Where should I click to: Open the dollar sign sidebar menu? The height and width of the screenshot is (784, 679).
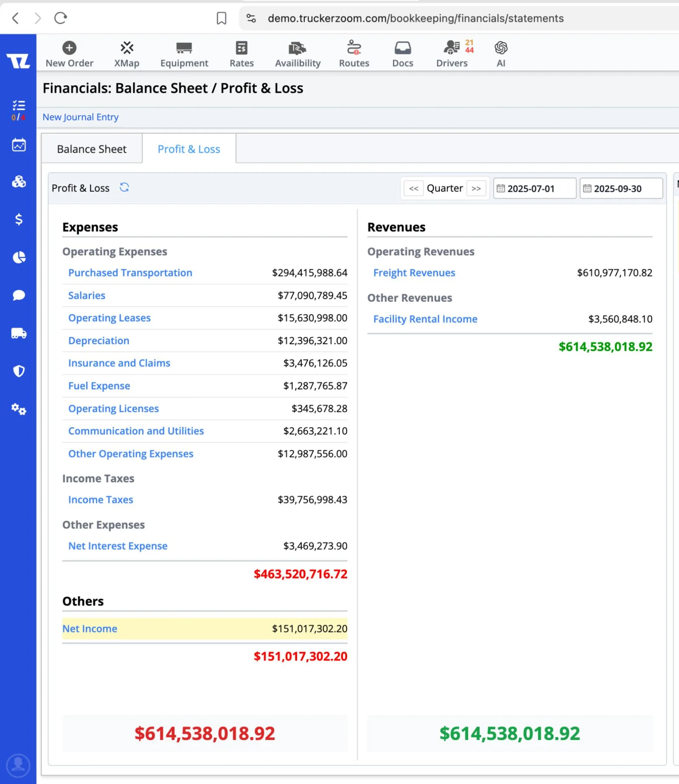click(x=19, y=219)
